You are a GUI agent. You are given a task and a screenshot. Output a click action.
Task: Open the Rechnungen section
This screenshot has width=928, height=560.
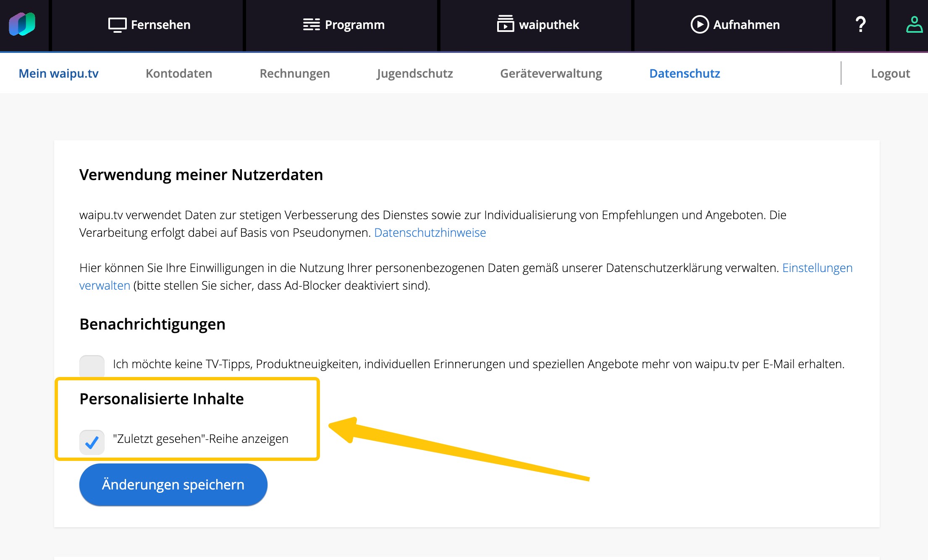pyautogui.click(x=295, y=73)
